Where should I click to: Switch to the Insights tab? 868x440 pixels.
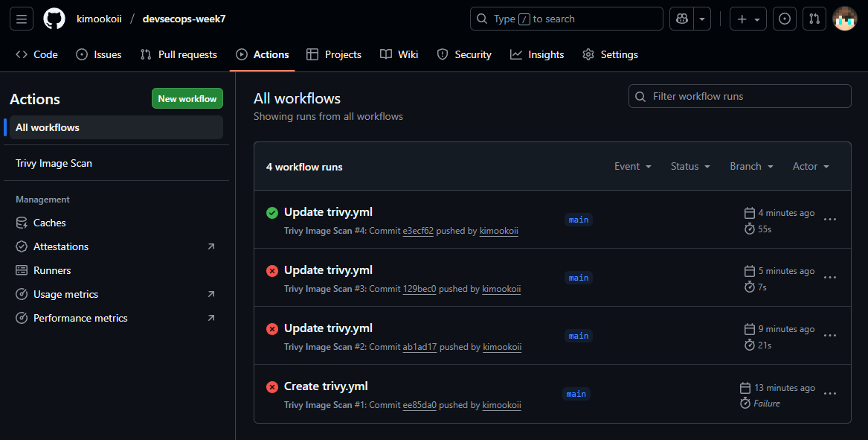[x=537, y=54]
